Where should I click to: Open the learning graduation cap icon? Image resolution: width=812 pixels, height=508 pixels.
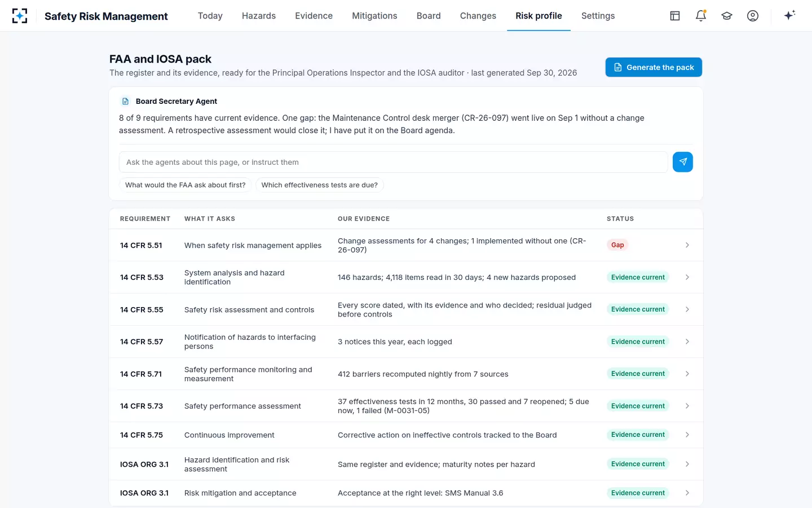point(727,16)
